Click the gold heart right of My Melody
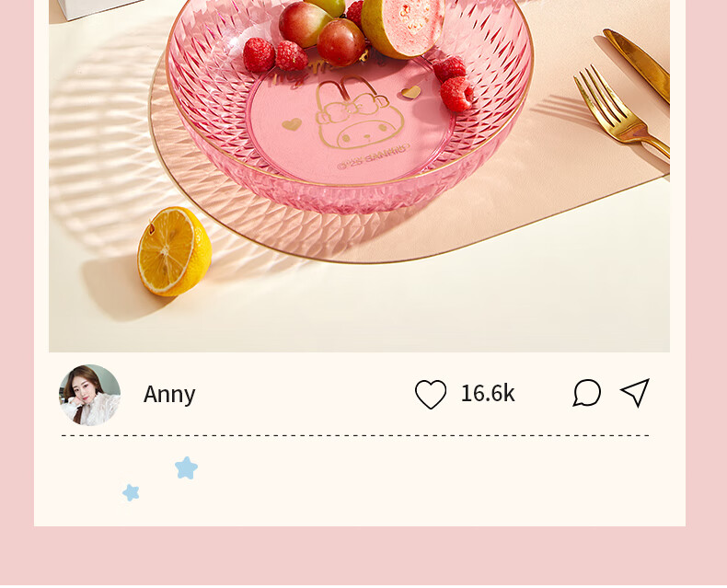Image resolution: width=727 pixels, height=588 pixels. (410, 92)
